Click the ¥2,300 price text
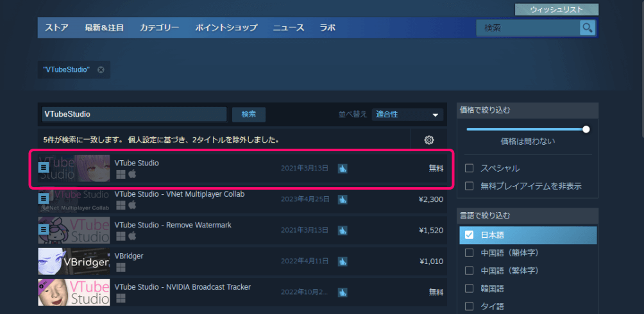 click(x=431, y=199)
